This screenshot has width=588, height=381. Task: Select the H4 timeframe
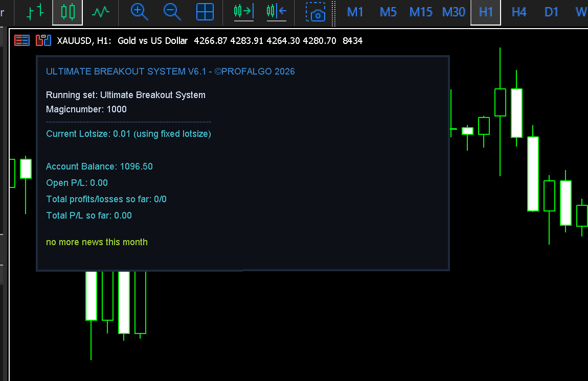point(519,12)
